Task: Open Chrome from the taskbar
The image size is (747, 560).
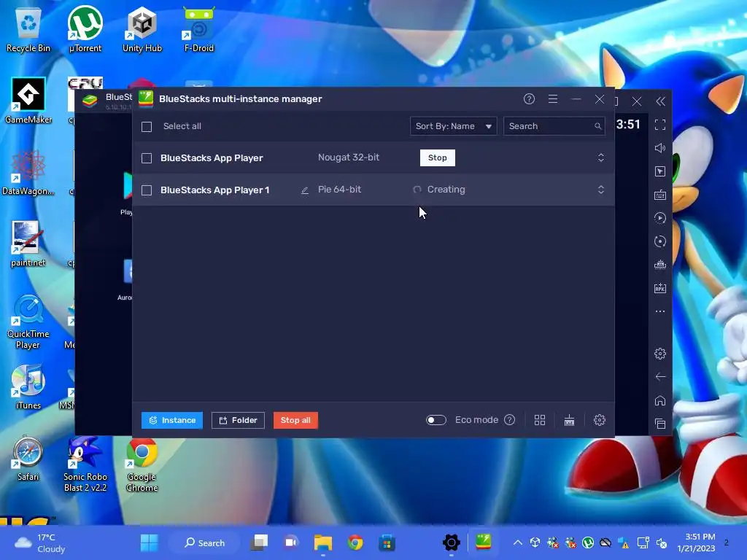Action: pyautogui.click(x=355, y=542)
